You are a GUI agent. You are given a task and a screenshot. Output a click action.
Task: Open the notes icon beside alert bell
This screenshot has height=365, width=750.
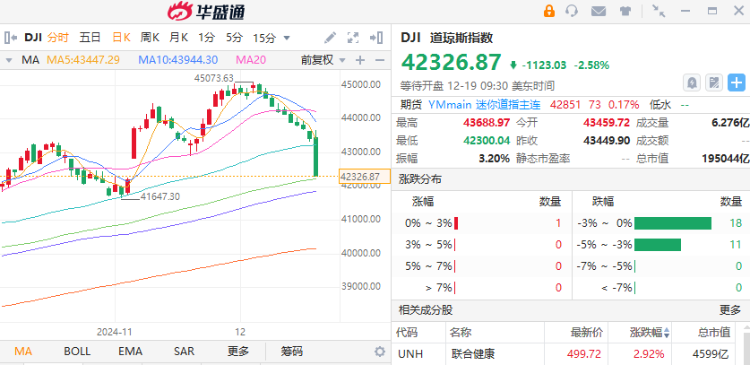[x=714, y=83]
